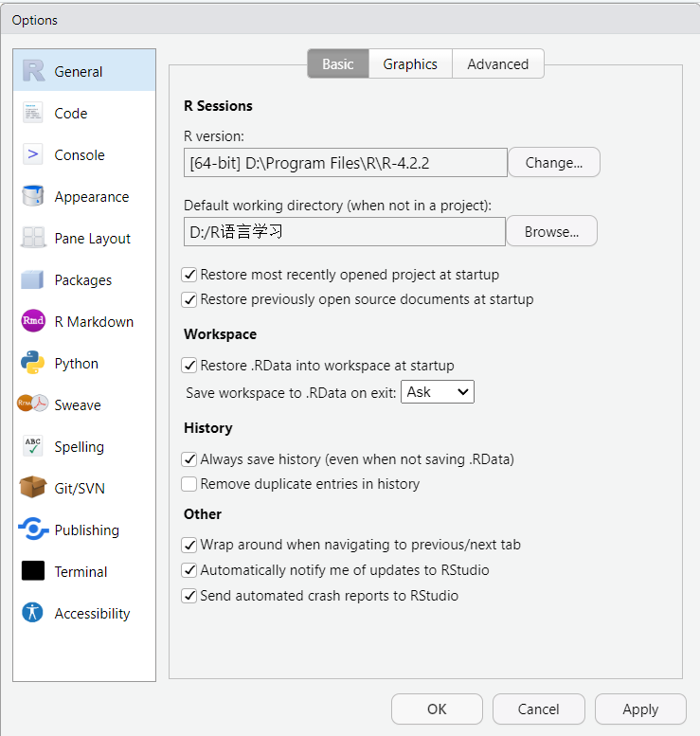
Task: Open the Code settings icon
Action: 33,113
